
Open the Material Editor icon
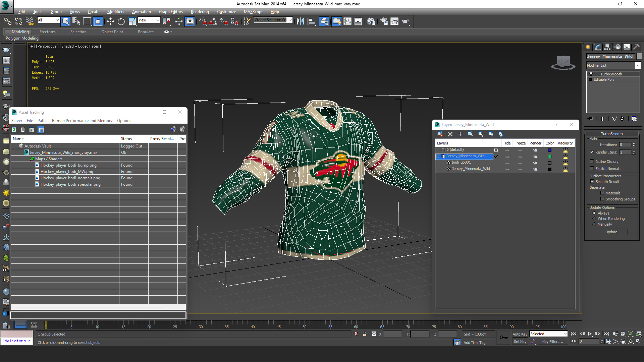point(371,21)
